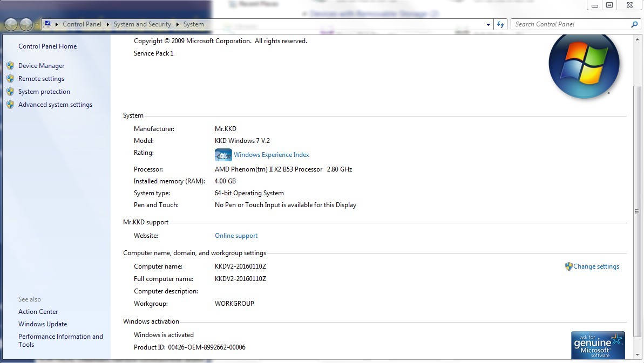
Task: Go forward with the Forward arrow button
Action: point(26,25)
